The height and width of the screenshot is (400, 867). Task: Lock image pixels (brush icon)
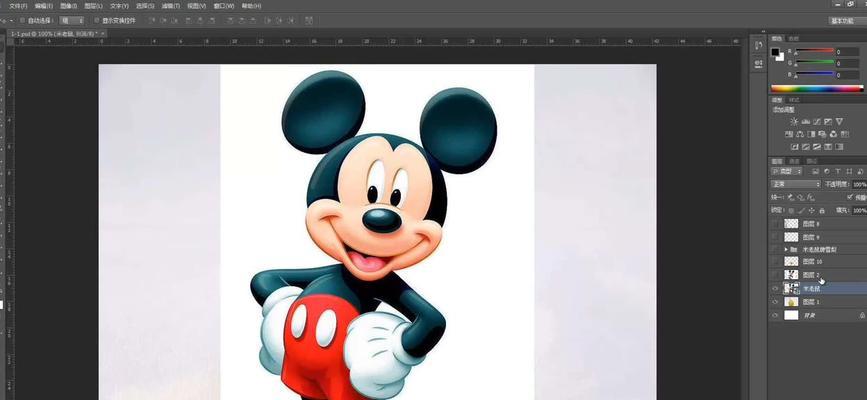pos(802,211)
